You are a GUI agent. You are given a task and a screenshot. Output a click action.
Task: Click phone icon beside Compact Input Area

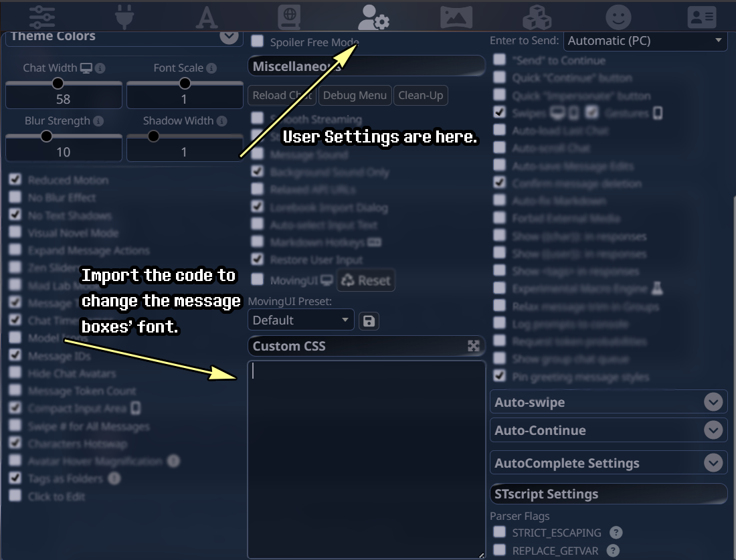tap(136, 408)
